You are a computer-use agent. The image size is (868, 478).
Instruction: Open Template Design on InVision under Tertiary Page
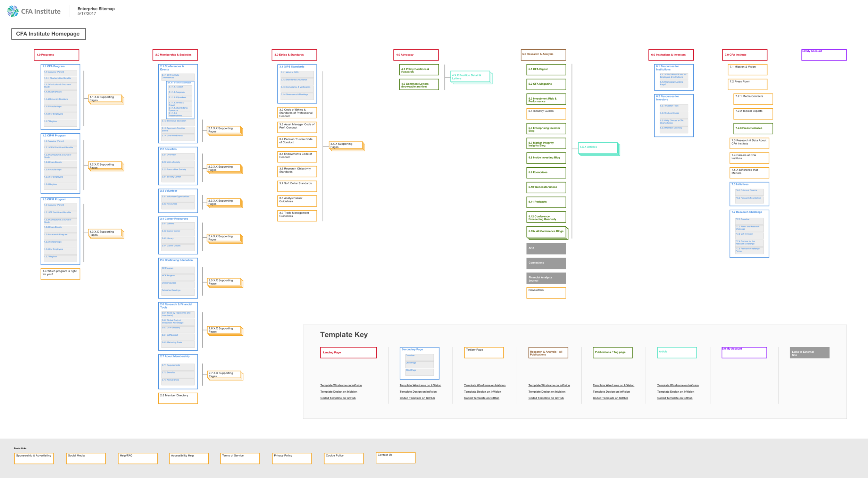(x=482, y=392)
